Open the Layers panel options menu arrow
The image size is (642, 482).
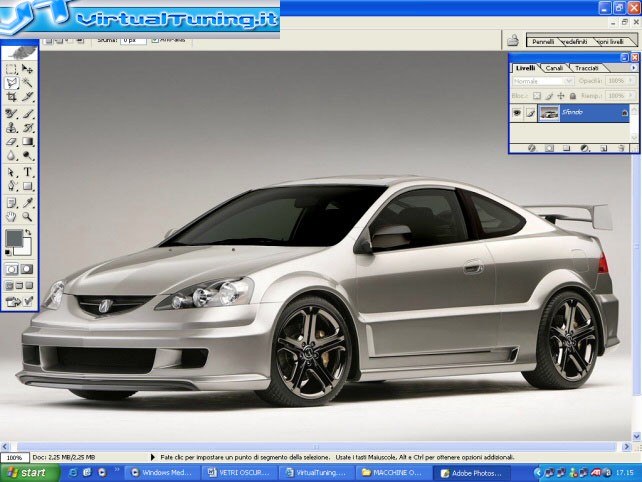633,68
